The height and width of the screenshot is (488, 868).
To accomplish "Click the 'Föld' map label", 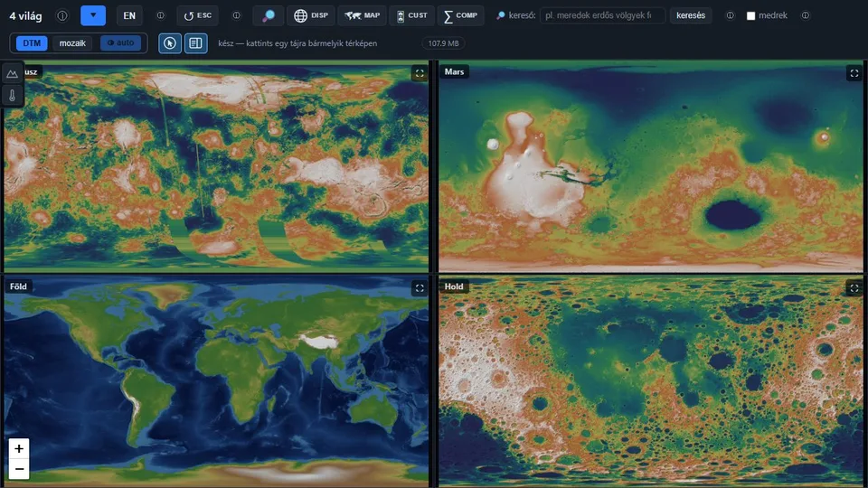I will coord(18,286).
